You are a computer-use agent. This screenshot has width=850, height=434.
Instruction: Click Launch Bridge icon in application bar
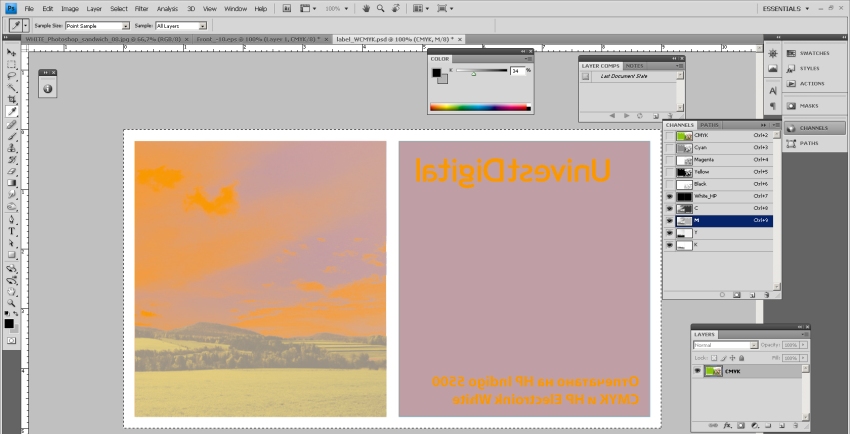click(x=287, y=9)
